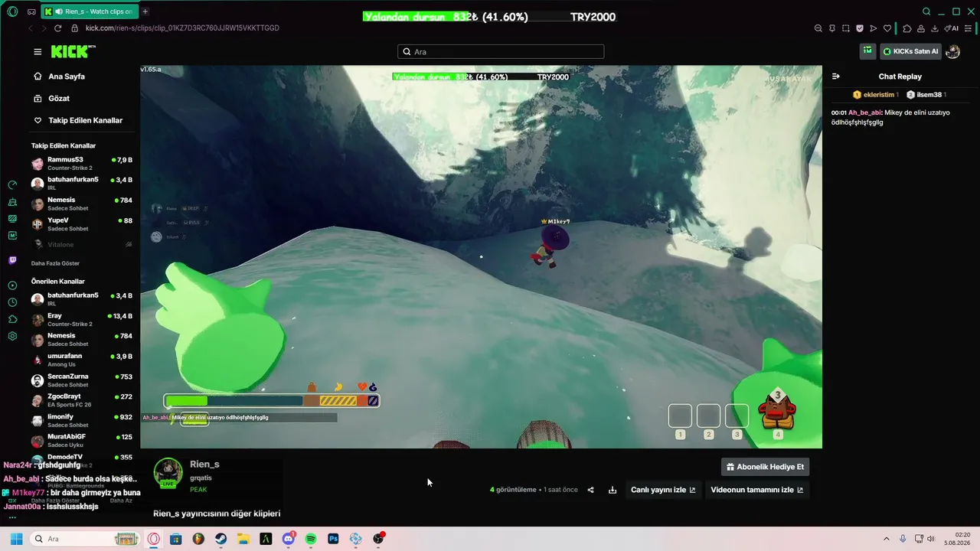Screen dimensions: 980x551
Task: Open ekleristim gifter badge in chat
Action: point(876,95)
